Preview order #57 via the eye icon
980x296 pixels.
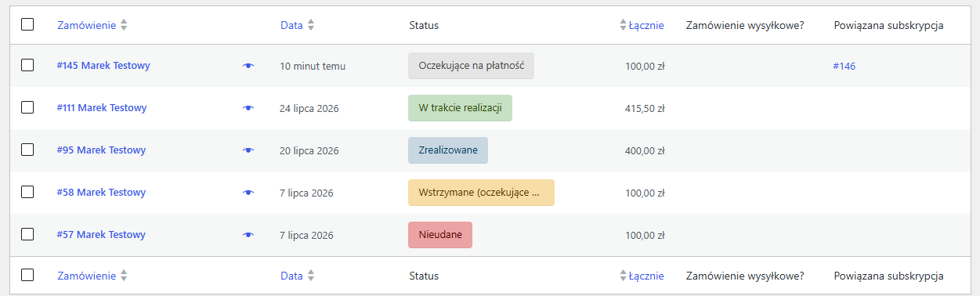pyautogui.click(x=248, y=235)
